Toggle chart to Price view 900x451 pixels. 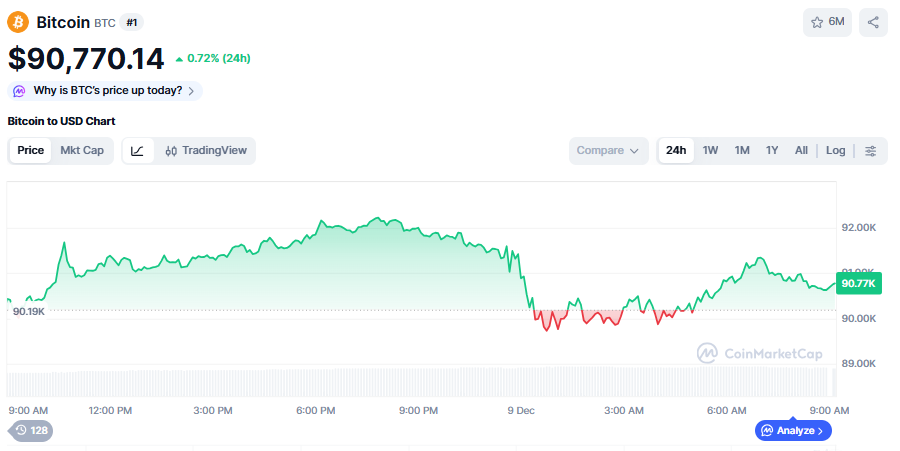coord(31,151)
